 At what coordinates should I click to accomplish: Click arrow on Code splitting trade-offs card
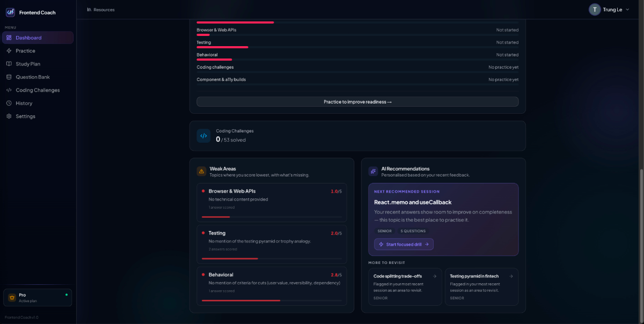pyautogui.click(x=434, y=276)
